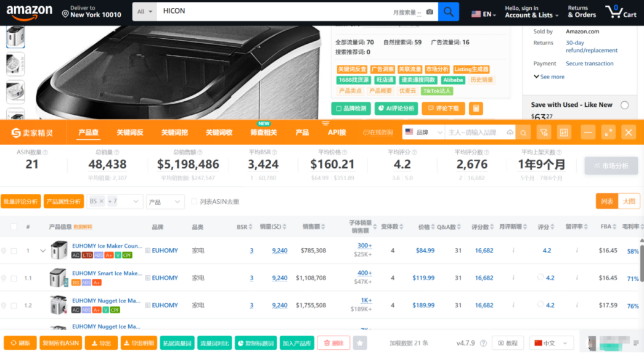The image size is (644, 353).
Task: Open the BS +7 tag filter dropdown
Action: tap(115, 202)
